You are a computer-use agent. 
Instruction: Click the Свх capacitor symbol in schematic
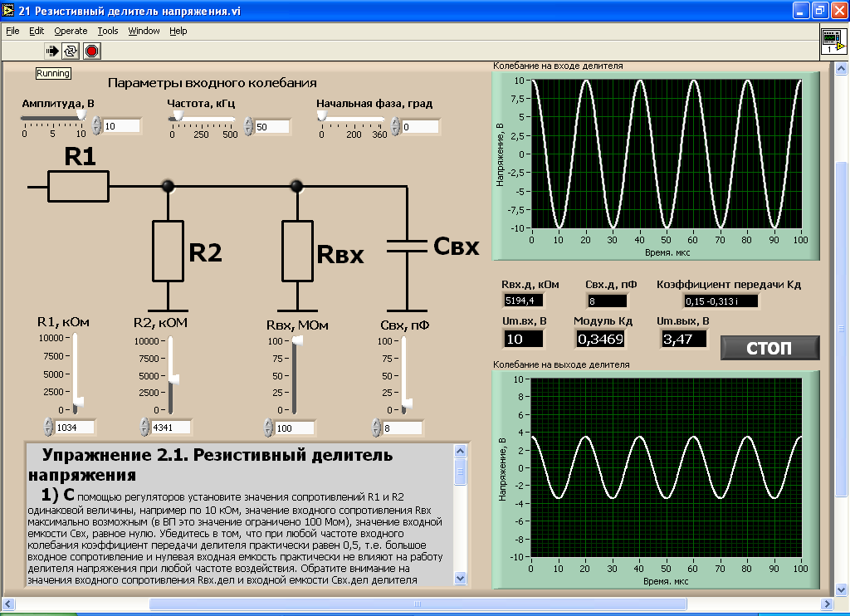[407, 247]
